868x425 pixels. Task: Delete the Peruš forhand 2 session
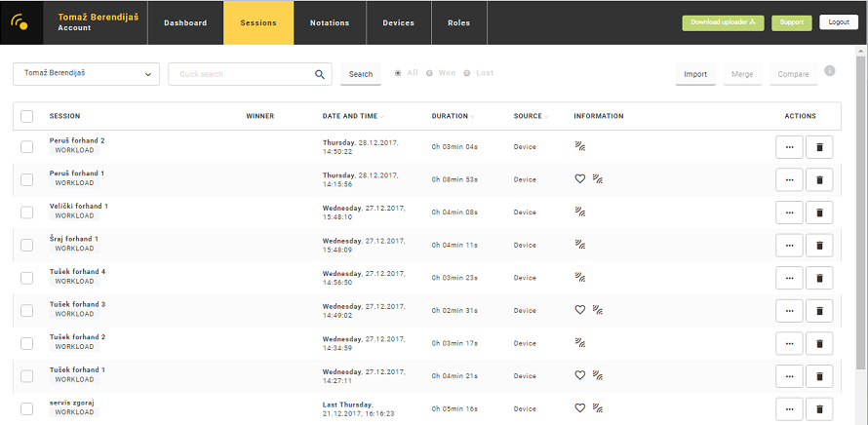pos(819,147)
